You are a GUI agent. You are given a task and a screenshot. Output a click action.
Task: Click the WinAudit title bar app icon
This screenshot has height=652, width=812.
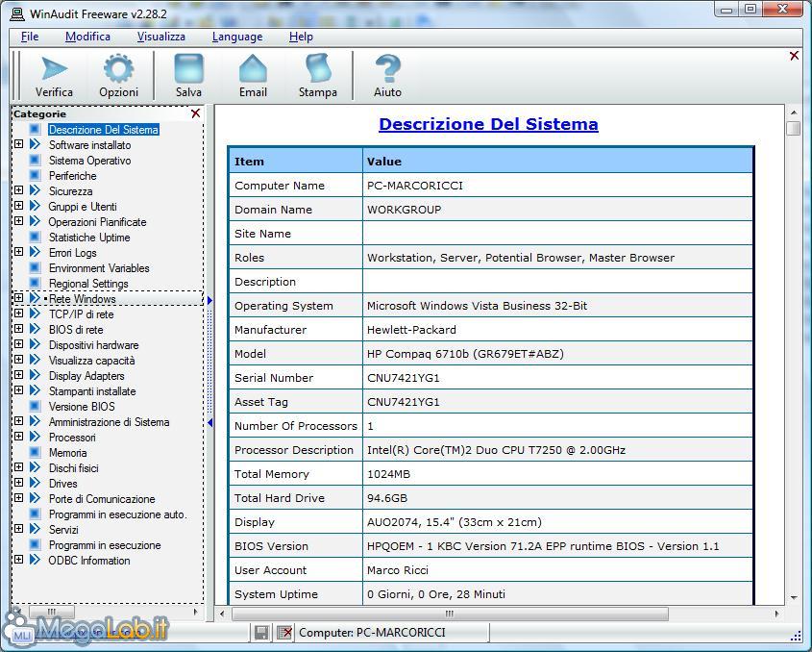click(17, 14)
